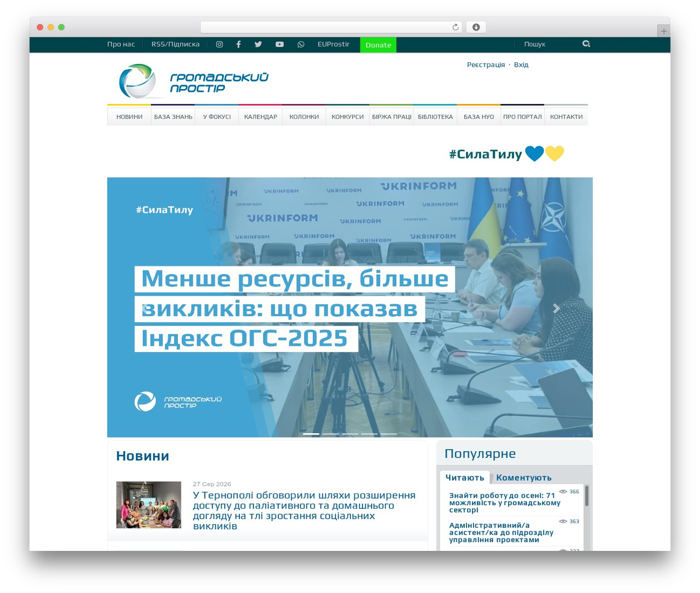Switch to the Коментують tab
Screen dimensions: 700x593
click(x=524, y=478)
